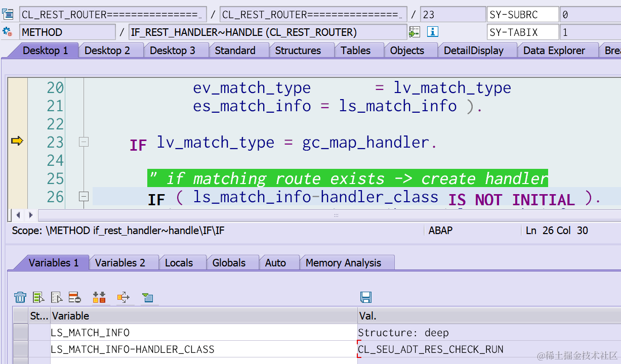This screenshot has width=621, height=364.
Task: Click the St... column header
Action: tap(39, 316)
